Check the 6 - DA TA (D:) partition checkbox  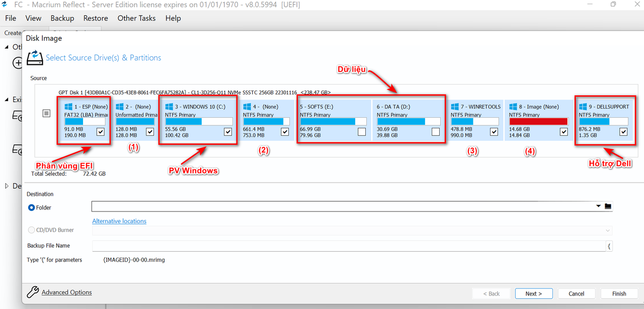[x=435, y=132]
